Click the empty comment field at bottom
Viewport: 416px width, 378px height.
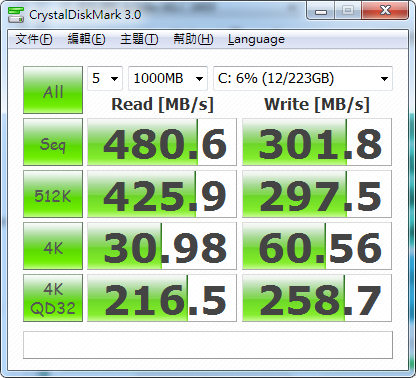pos(208,345)
